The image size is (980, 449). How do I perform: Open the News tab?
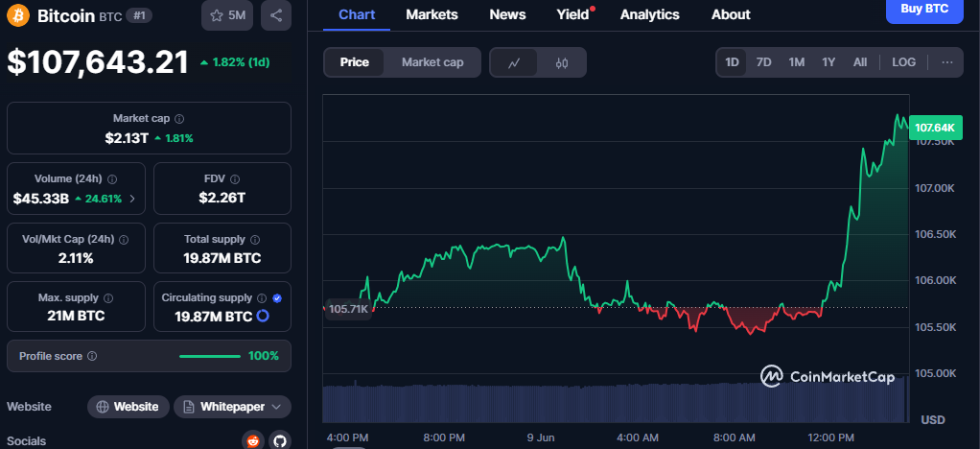(507, 14)
